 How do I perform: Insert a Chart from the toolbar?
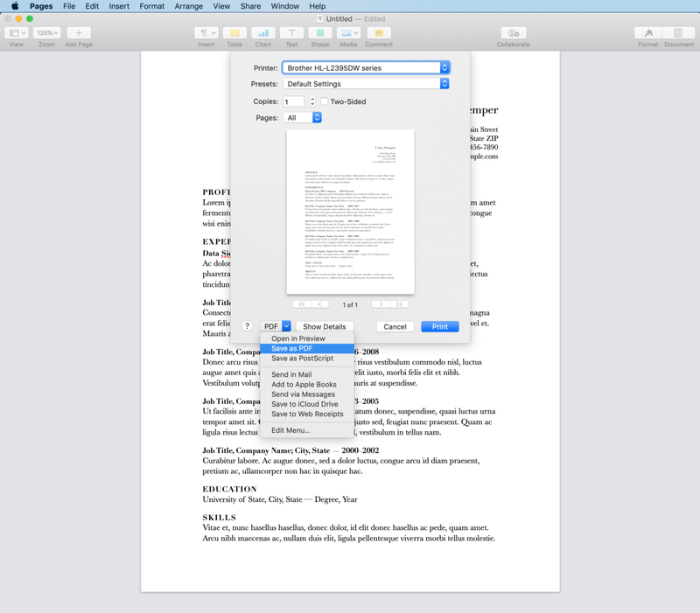(x=263, y=33)
